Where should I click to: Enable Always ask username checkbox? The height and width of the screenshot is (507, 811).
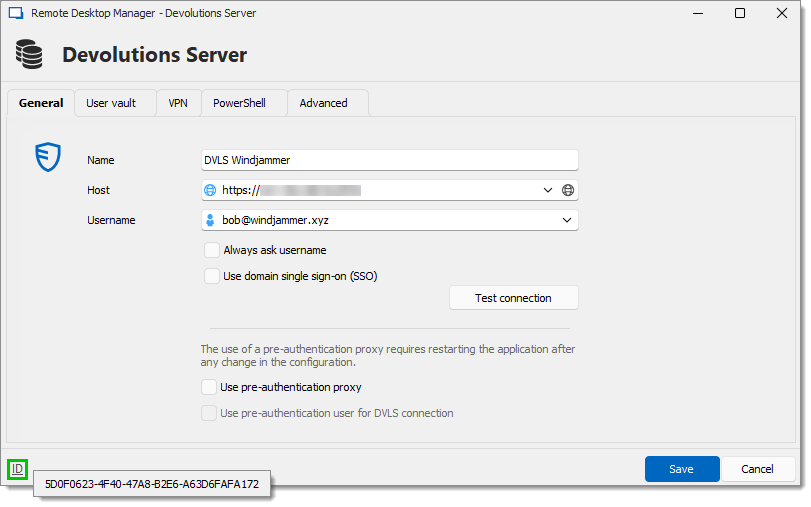pos(212,250)
